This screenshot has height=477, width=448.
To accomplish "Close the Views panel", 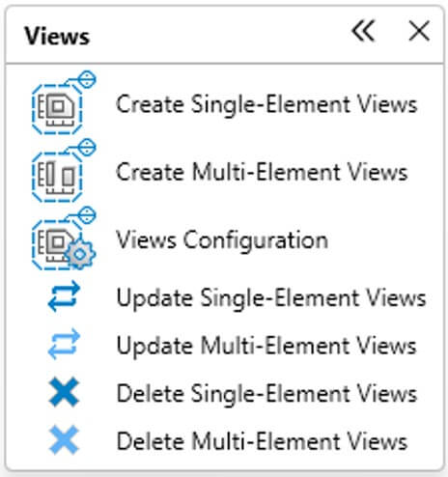I will [419, 31].
